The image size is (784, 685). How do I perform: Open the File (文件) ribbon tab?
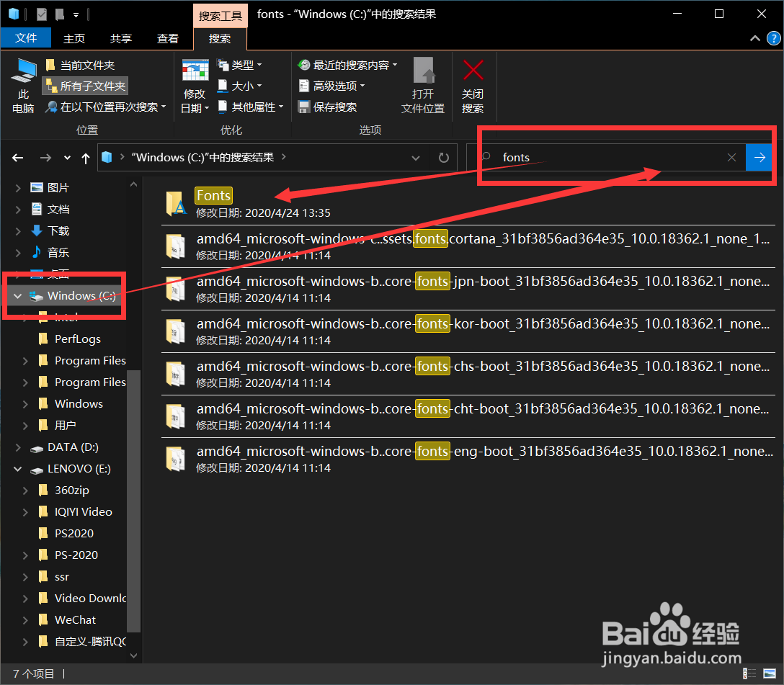tap(25, 38)
